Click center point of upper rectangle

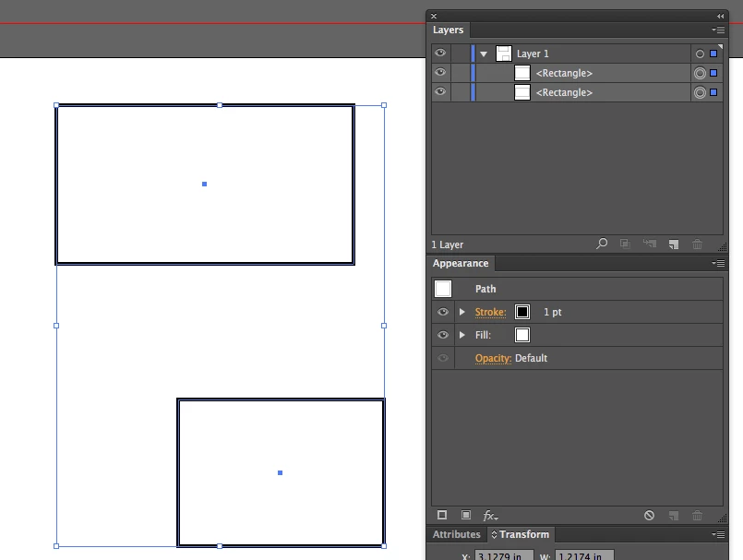point(204,184)
